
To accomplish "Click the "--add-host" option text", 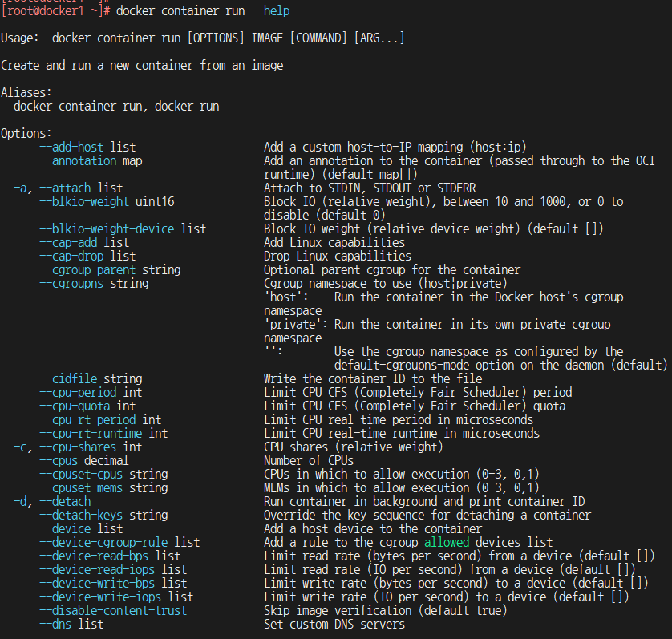I will click(x=71, y=147).
